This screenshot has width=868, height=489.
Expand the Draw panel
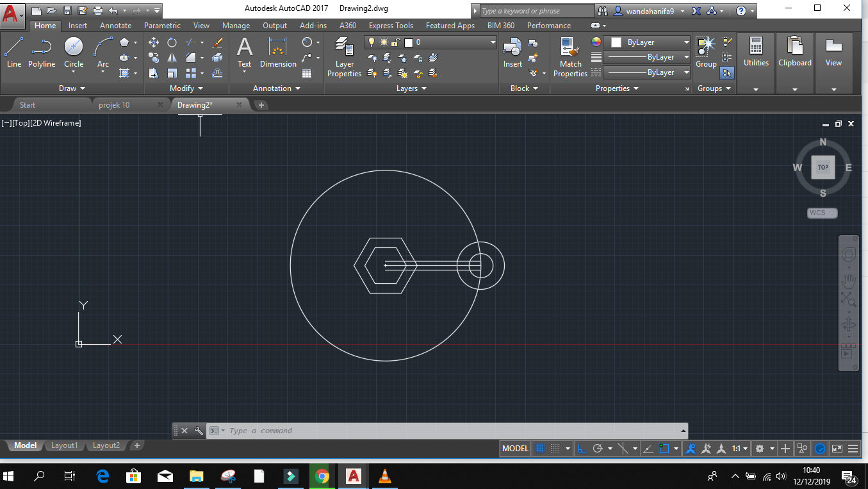(x=70, y=88)
